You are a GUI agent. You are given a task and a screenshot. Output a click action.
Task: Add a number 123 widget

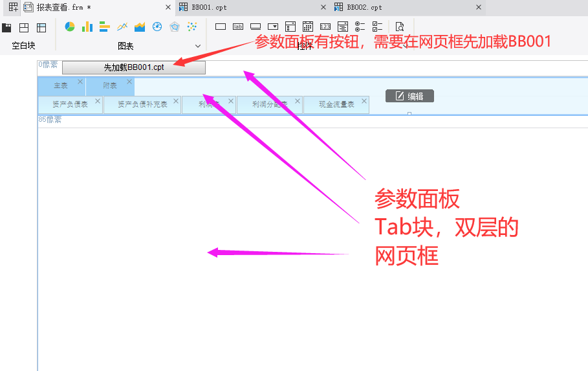tap(325, 27)
